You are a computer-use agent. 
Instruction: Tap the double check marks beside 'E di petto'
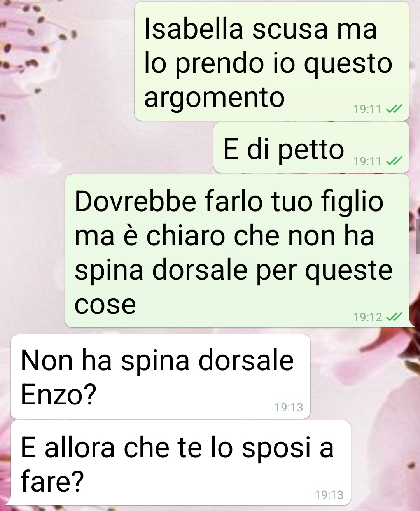point(394,160)
